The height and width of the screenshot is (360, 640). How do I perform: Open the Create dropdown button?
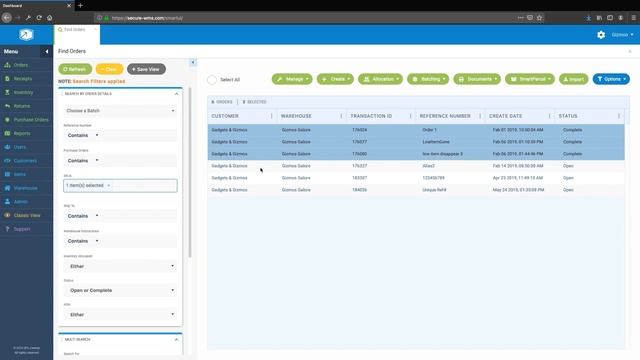[x=335, y=79]
